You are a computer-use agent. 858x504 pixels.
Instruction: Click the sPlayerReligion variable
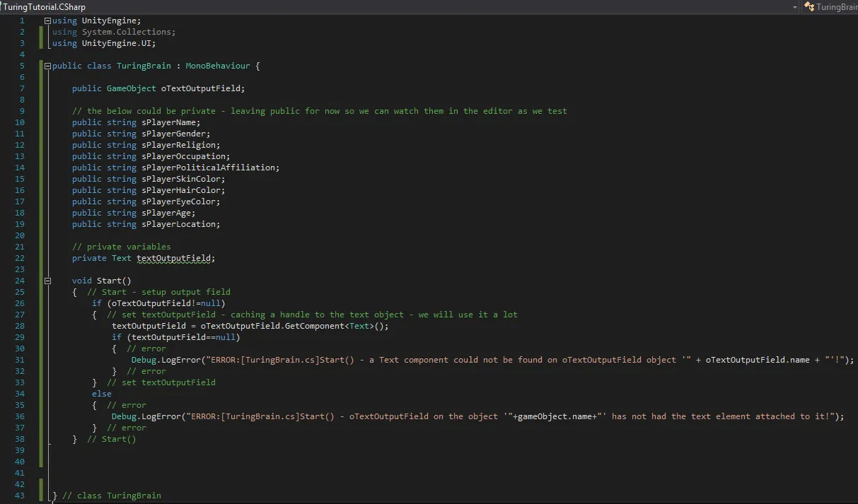coord(178,145)
